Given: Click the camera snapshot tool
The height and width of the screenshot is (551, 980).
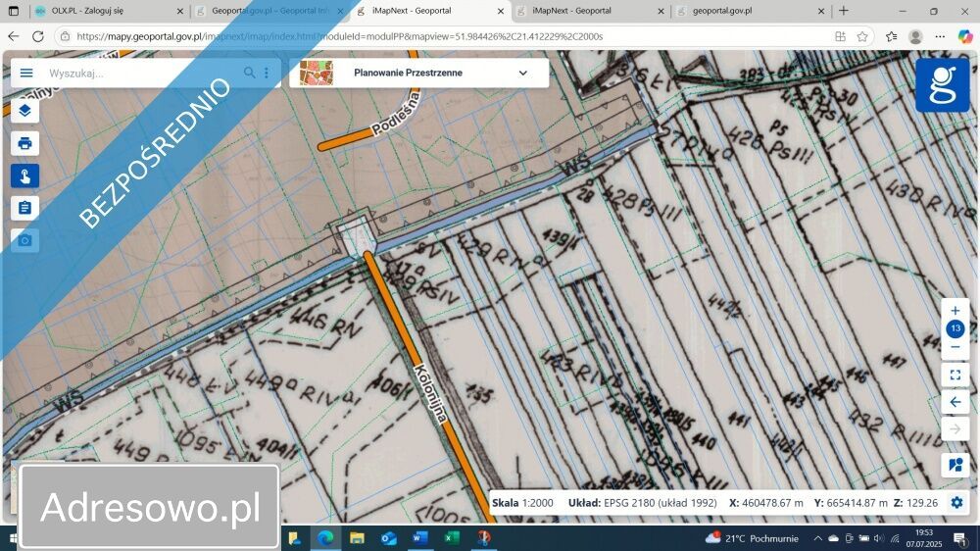Looking at the screenshot, I should pos(25,240).
